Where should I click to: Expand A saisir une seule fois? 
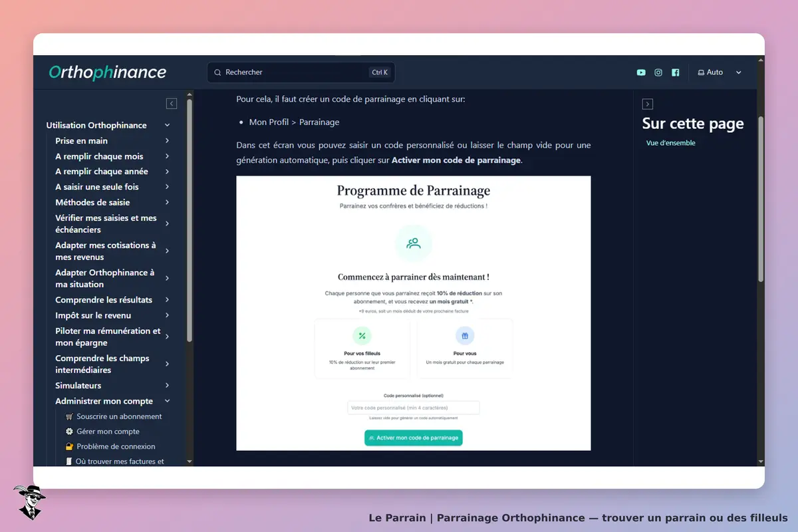tap(168, 187)
